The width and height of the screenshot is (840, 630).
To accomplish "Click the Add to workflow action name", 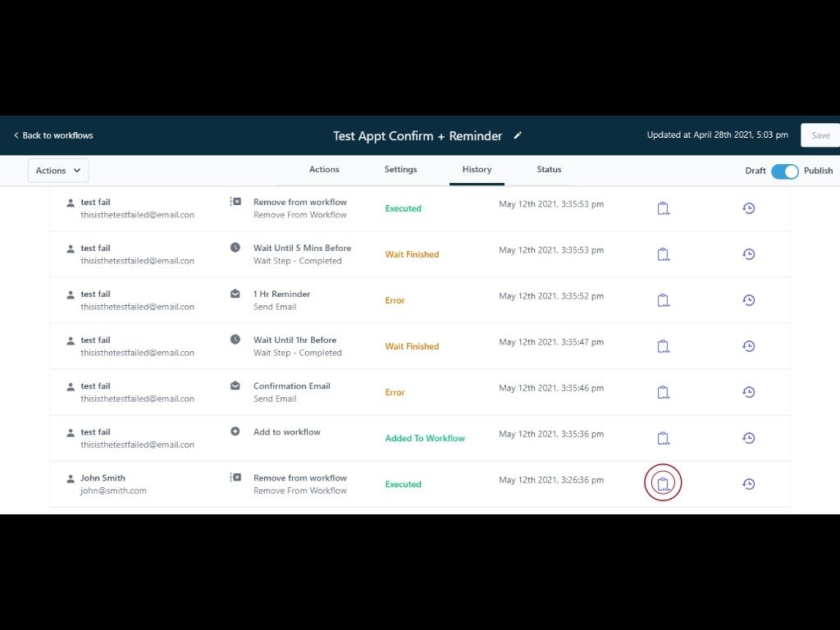I will tap(287, 432).
